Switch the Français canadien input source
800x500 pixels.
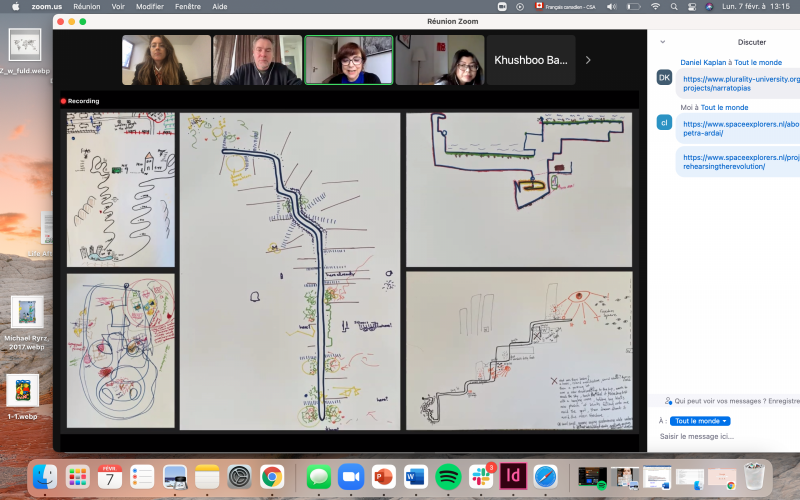point(565,7)
